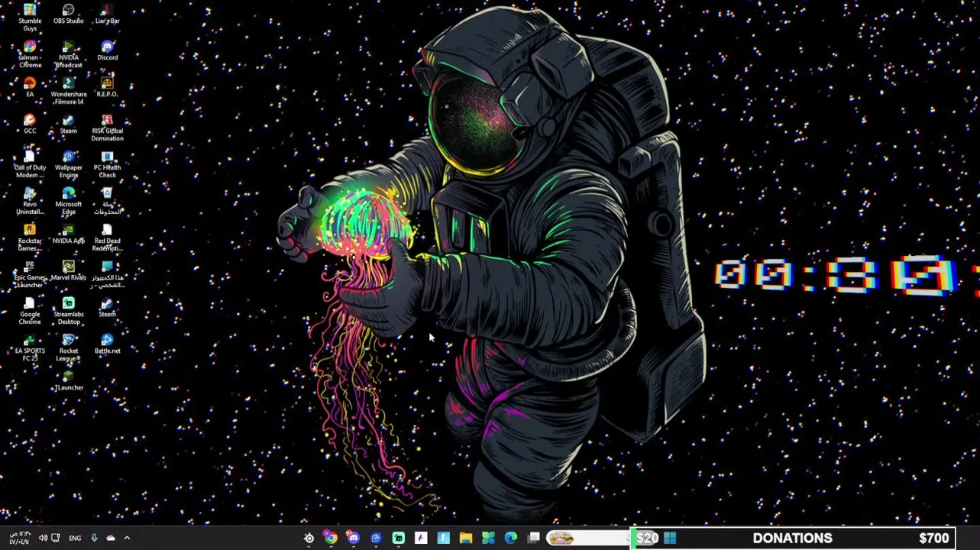Click the DONATIONS goal label
The image size is (980, 550).
792,538
